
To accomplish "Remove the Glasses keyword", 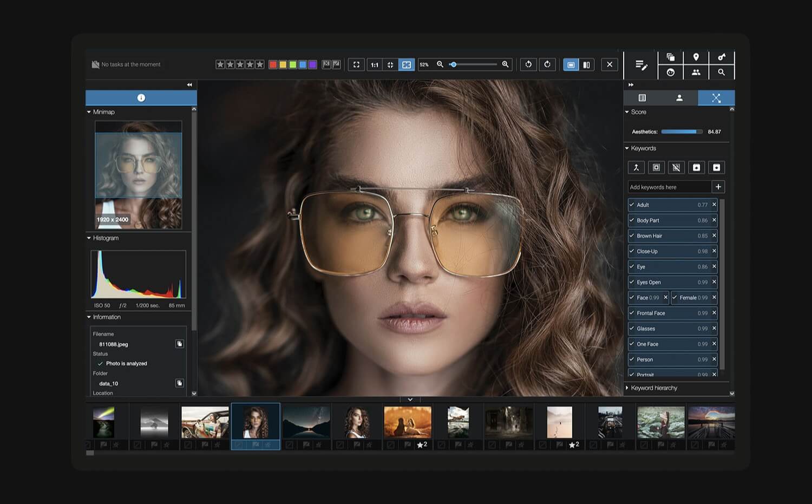I will pos(714,328).
